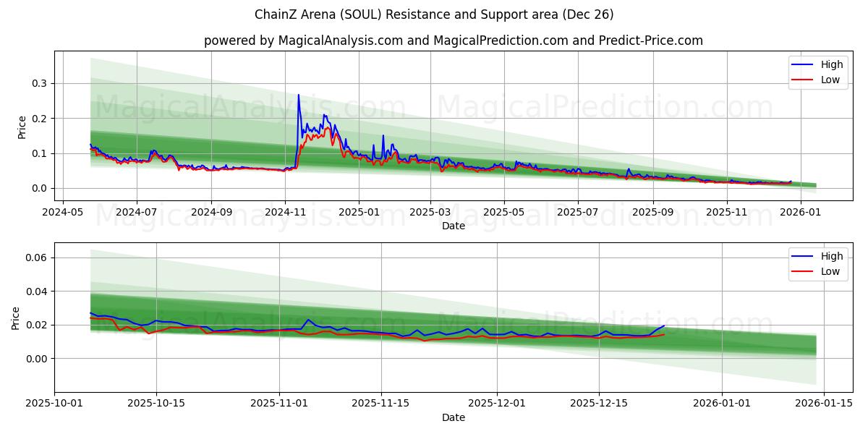868x434 pixels.
Task: Toggle the High series in the top legend
Action: (x=829, y=64)
